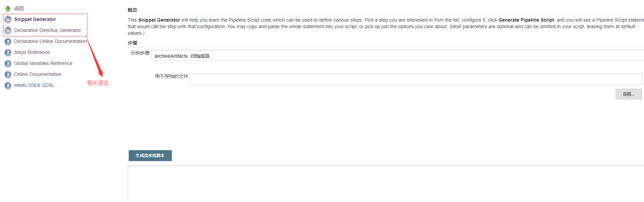Open Global Variables Reference link
The width and height of the screenshot is (644, 202).
click(x=43, y=63)
